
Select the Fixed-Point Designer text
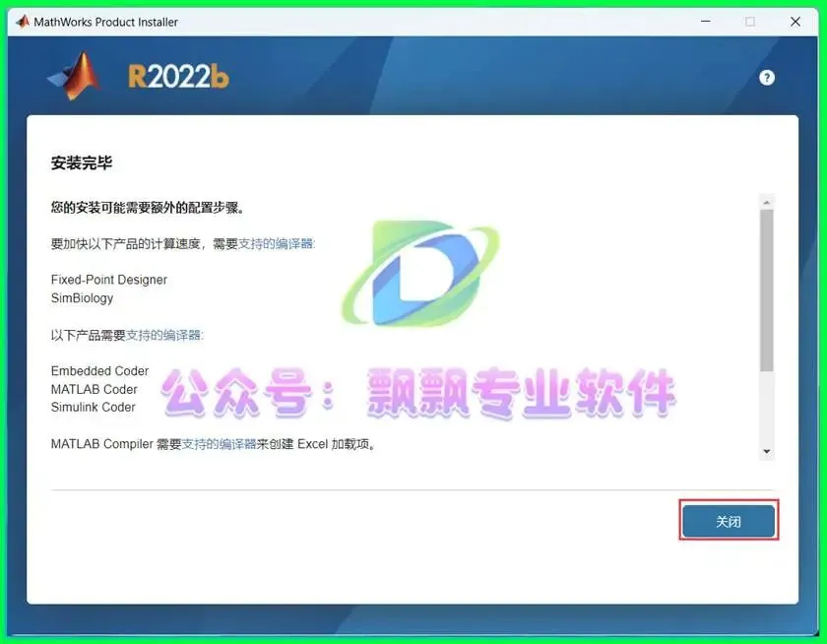click(108, 280)
